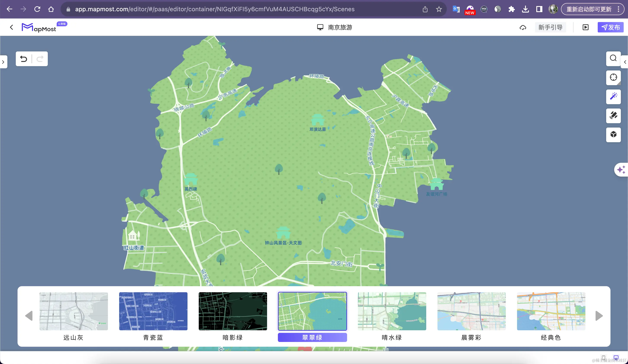Open the Web ChatGPT extension icon
This screenshot has width=628, height=364.
pos(484,9)
